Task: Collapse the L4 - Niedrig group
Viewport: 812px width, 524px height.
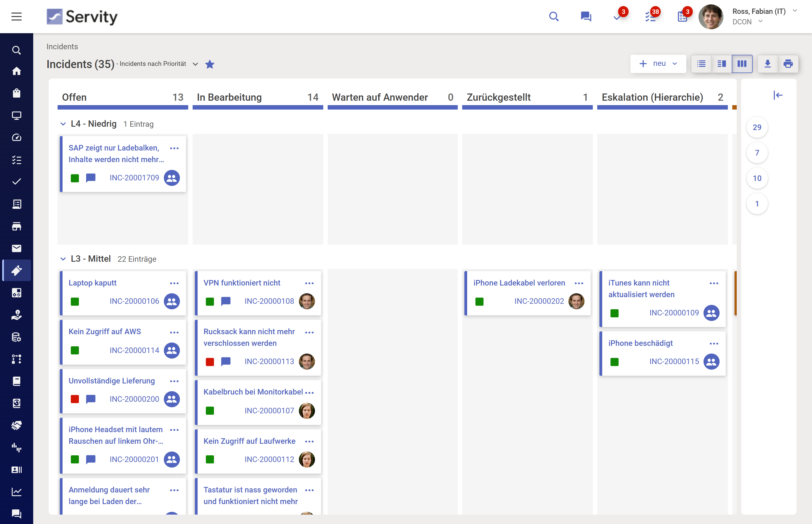Action: pyautogui.click(x=63, y=124)
